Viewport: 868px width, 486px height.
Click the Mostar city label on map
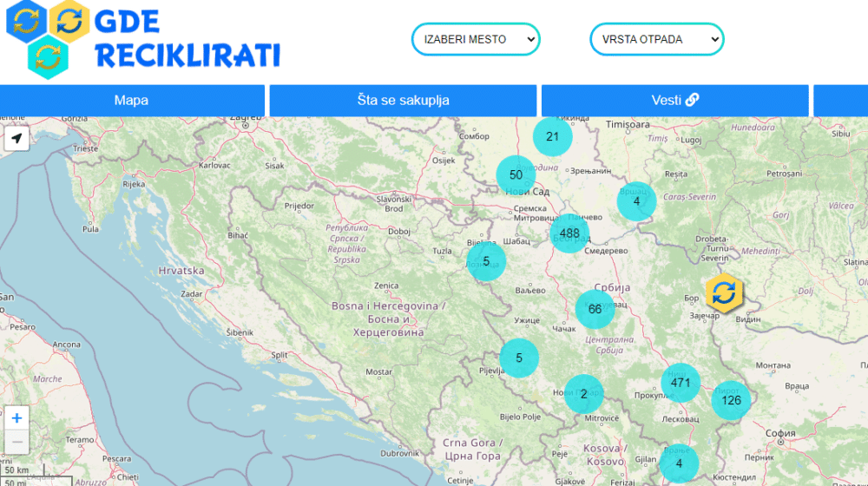(378, 372)
